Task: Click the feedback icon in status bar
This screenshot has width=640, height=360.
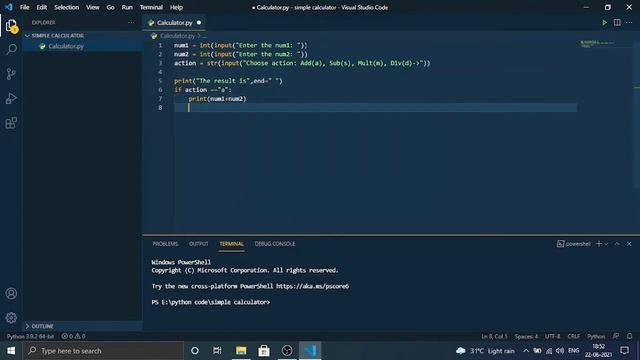Action: pos(616,336)
